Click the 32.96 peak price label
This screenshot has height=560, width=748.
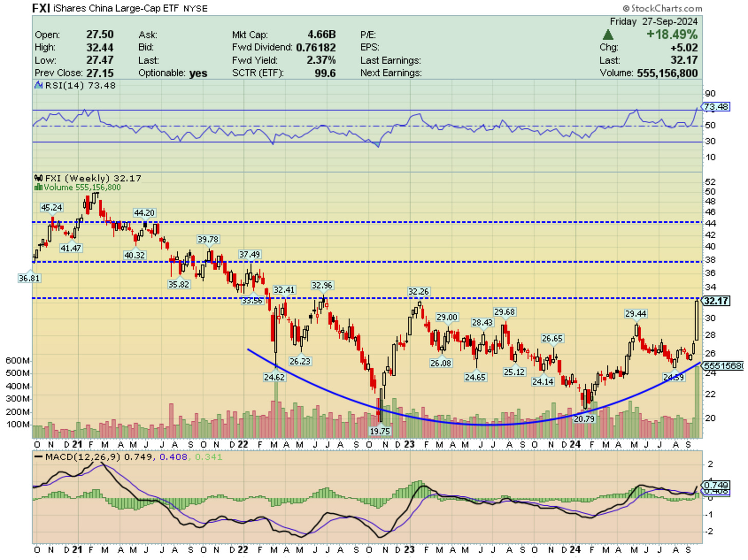(322, 285)
